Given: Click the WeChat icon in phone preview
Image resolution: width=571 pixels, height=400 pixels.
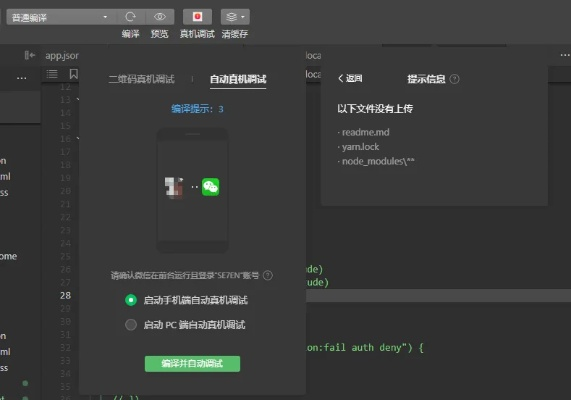Looking at the screenshot, I should point(210,187).
